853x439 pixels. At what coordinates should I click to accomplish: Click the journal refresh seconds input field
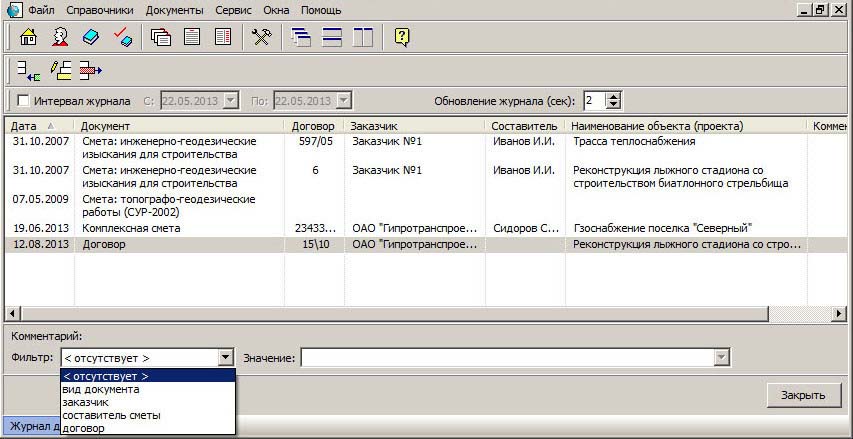click(x=595, y=101)
